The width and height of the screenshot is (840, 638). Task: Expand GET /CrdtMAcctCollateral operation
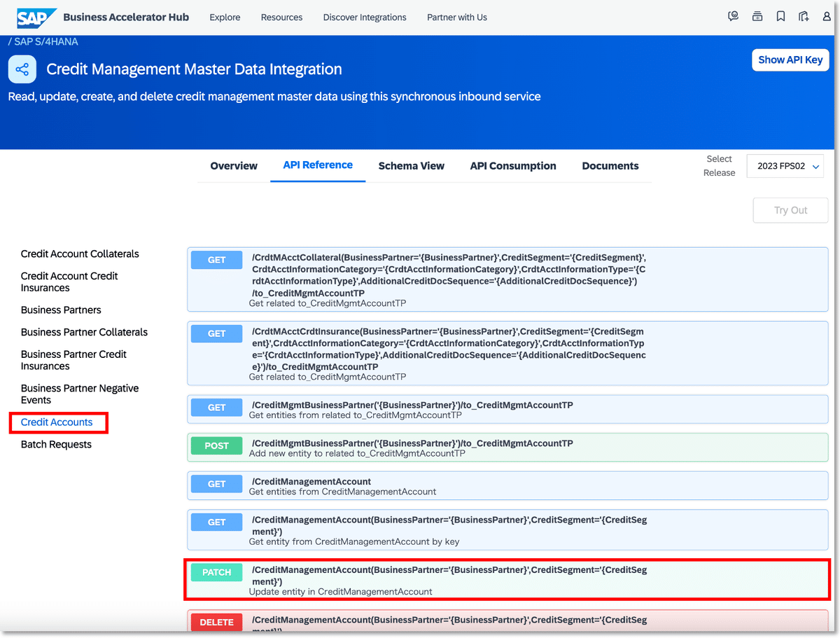(x=507, y=279)
